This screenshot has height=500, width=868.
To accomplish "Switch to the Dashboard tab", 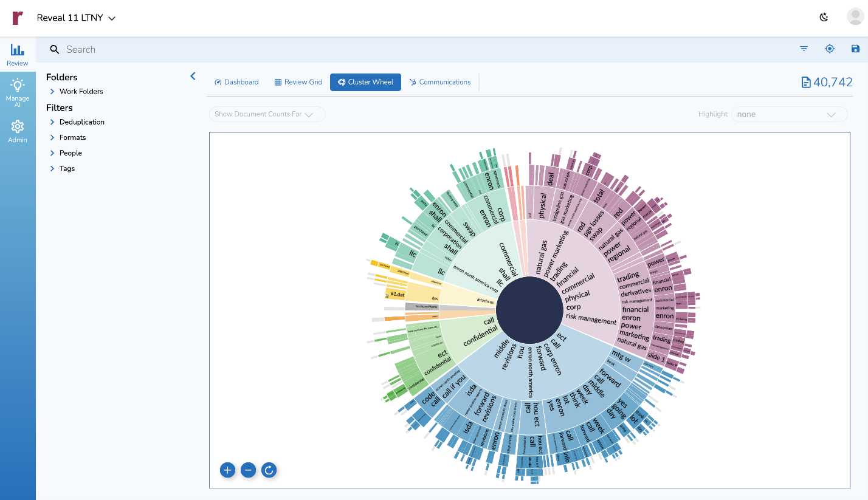I will point(236,82).
